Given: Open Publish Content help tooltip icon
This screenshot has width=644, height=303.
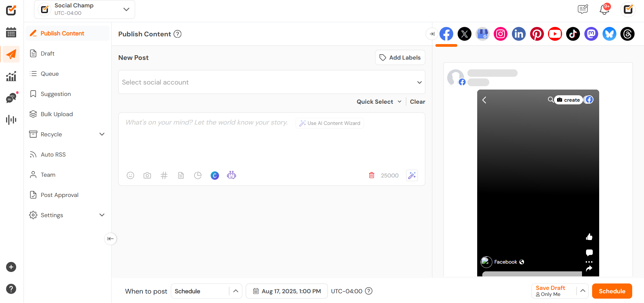Looking at the screenshot, I should pos(178,34).
